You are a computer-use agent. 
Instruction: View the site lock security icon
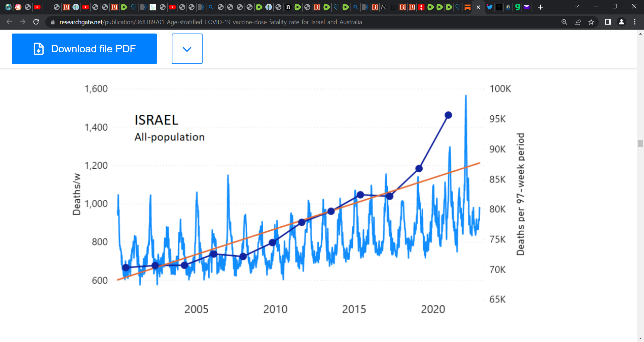53,22
